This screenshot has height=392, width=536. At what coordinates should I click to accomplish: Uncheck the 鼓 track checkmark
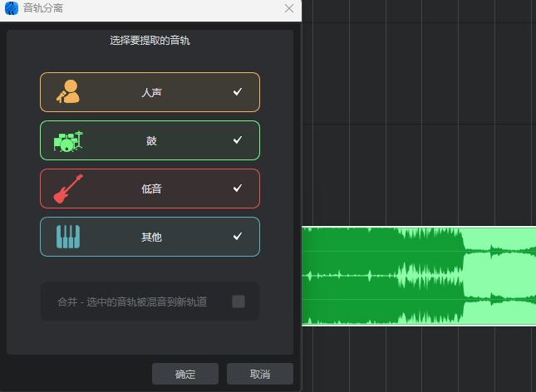(x=238, y=140)
